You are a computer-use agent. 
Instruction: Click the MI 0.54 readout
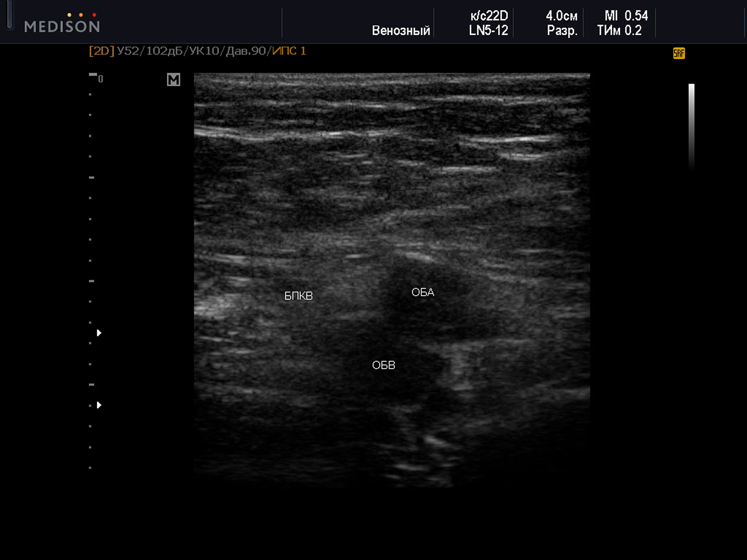(x=626, y=16)
